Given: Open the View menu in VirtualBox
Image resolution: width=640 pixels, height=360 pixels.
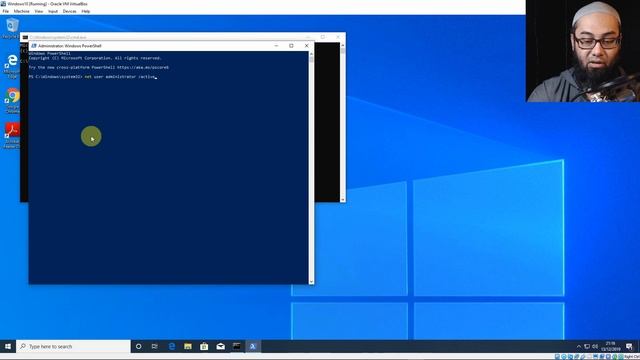Looking at the screenshot, I should coord(39,11).
